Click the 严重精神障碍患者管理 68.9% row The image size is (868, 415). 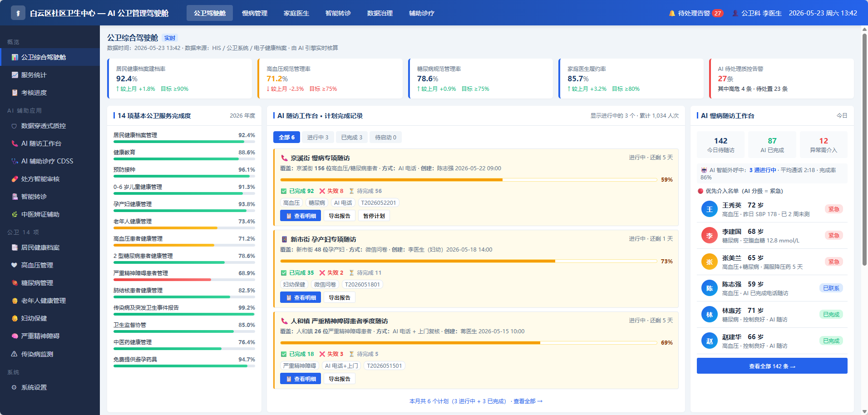[x=184, y=276]
